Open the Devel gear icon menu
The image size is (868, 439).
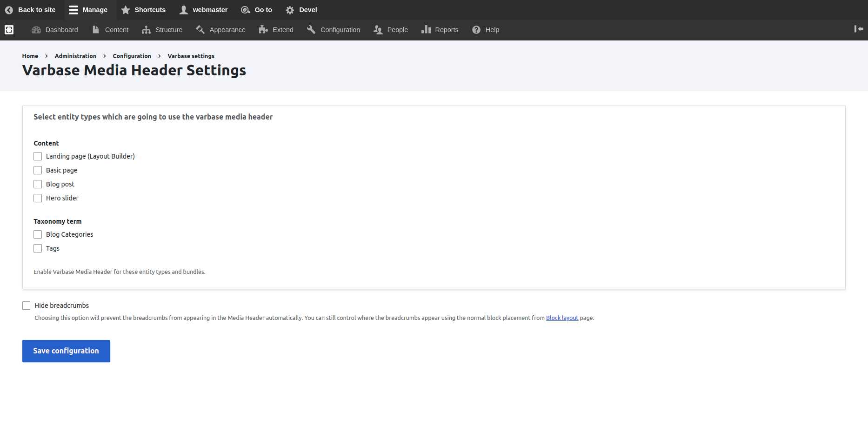click(290, 10)
